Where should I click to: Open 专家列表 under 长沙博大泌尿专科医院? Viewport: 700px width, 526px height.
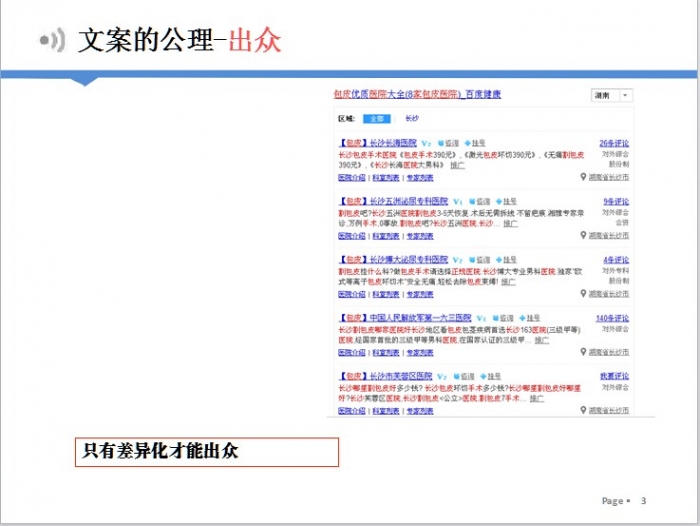coord(419,294)
